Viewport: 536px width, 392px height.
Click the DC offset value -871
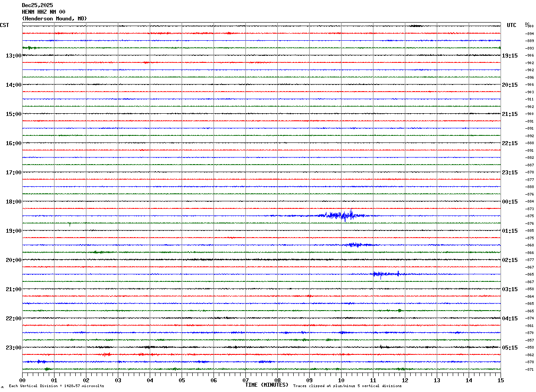pos(529,369)
